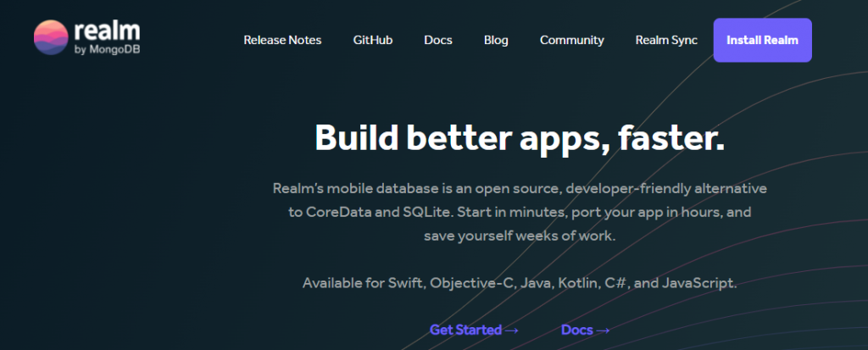Viewport: 868px width, 350px height.
Task: Follow the Get Started arrow link
Action: (x=474, y=330)
